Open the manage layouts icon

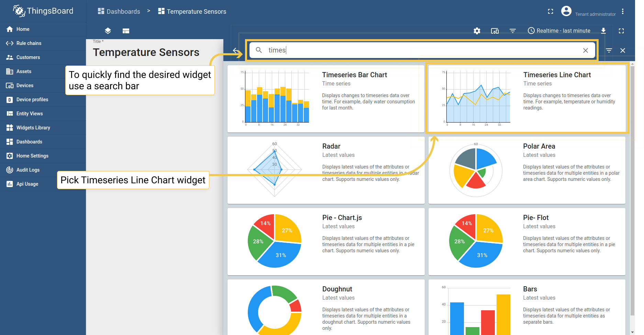point(126,31)
